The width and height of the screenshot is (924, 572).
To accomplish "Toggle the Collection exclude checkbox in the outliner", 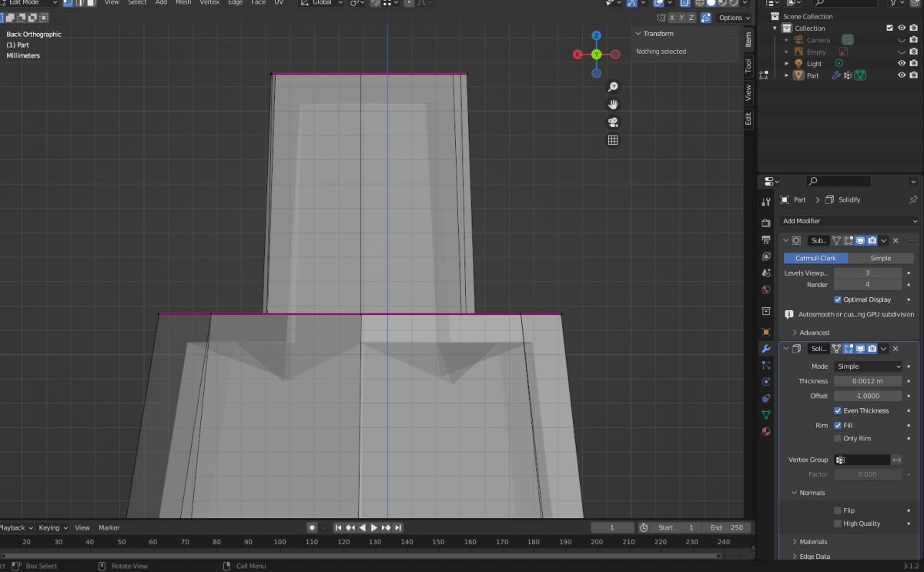I will point(890,28).
